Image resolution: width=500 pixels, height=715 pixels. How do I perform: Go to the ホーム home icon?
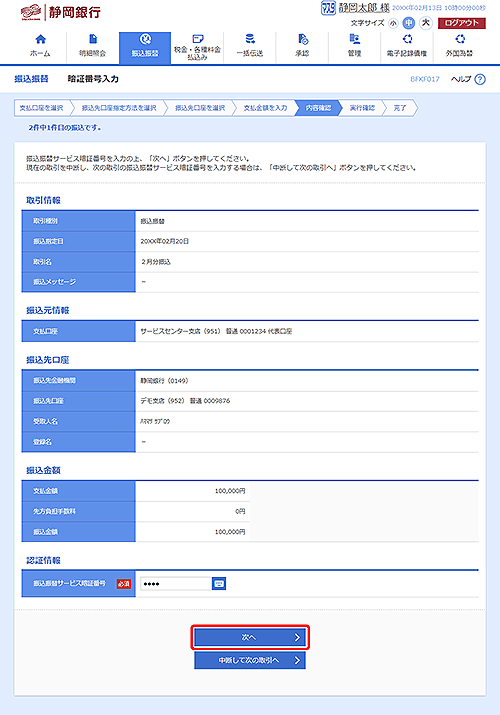pyautogui.click(x=41, y=39)
